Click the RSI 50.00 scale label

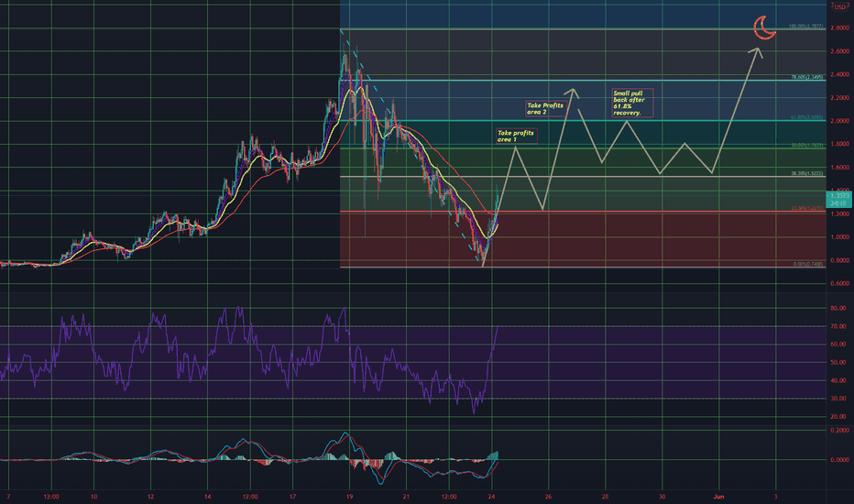pos(838,362)
